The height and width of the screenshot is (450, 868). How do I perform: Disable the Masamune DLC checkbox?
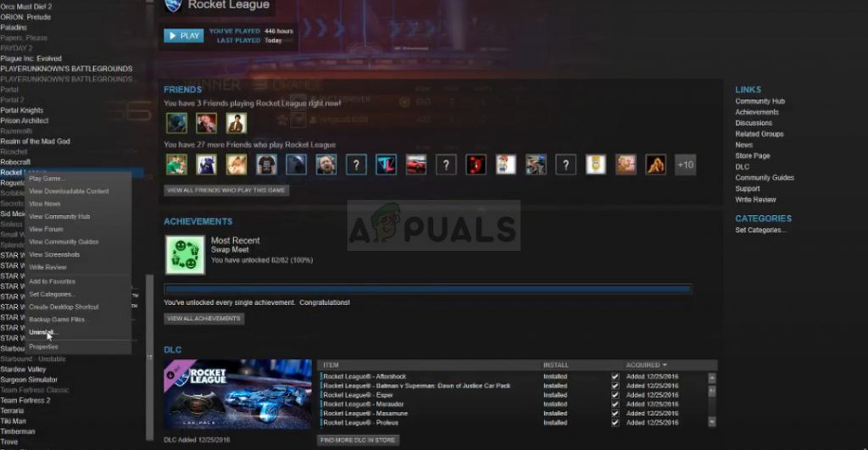(x=615, y=414)
